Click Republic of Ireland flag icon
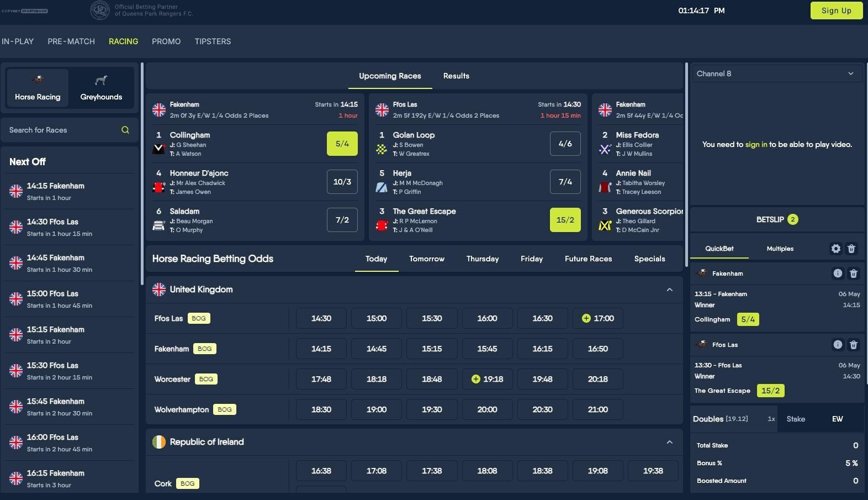This screenshot has width=868, height=500. pos(159,442)
